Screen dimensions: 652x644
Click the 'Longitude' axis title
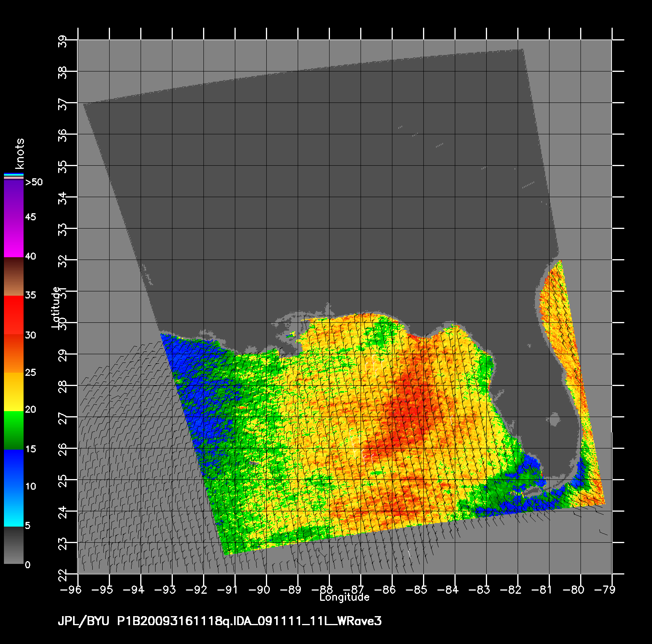click(x=344, y=598)
